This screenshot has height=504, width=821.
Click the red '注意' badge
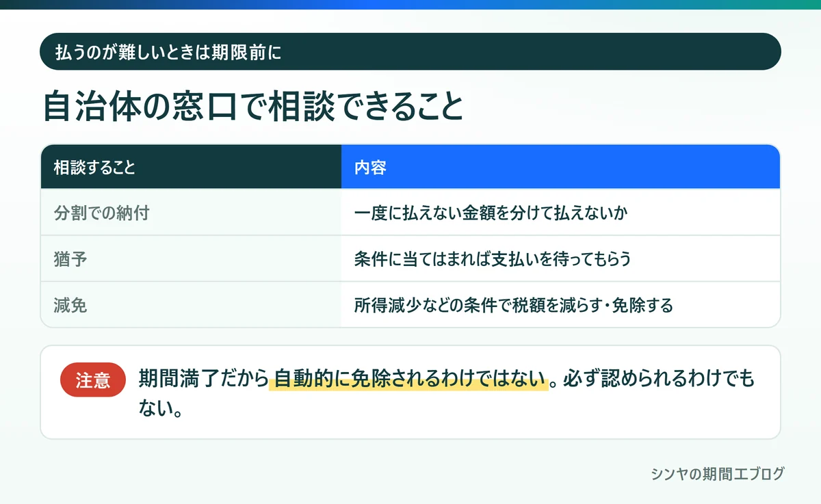pyautogui.click(x=93, y=380)
